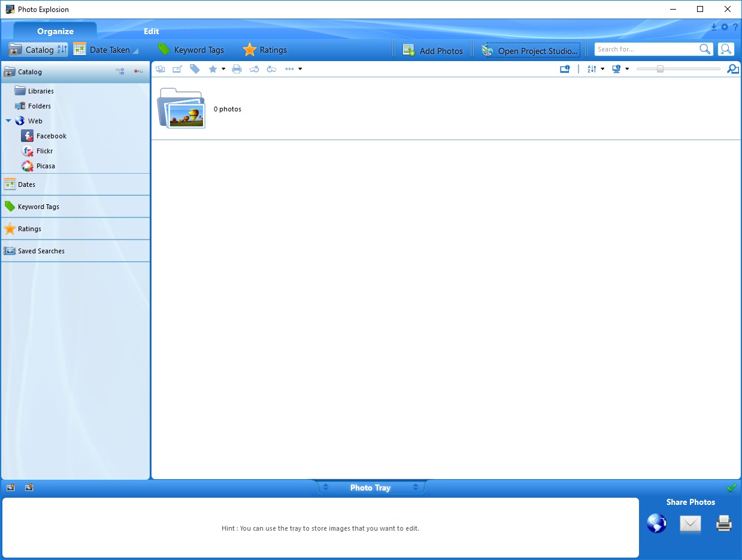Screen dimensions: 742x560
Task: Click the download arrow icon at top right
Action: [x=714, y=27]
